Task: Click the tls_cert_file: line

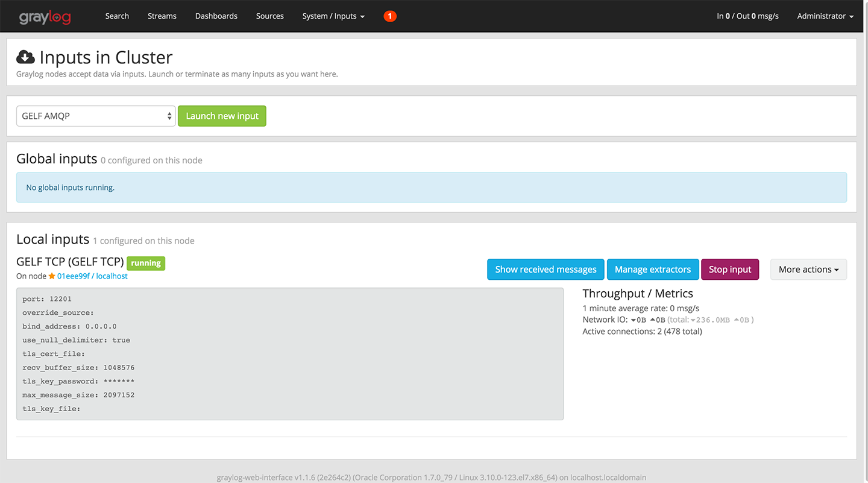Action: point(54,354)
